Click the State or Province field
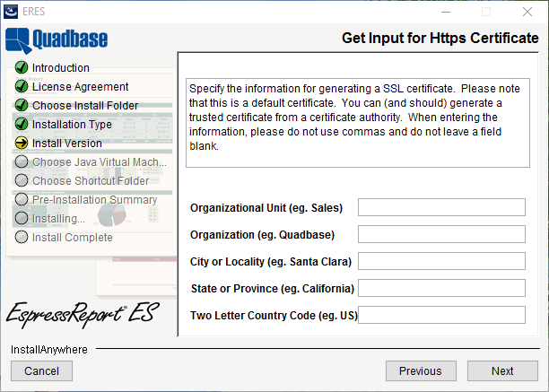The width and height of the screenshot is (549, 392). (441, 288)
